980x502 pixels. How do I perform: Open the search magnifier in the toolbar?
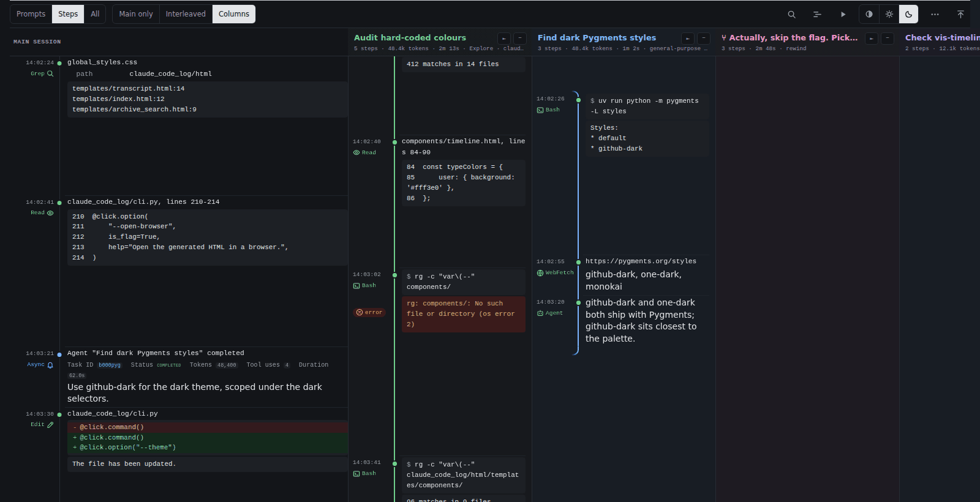(791, 14)
